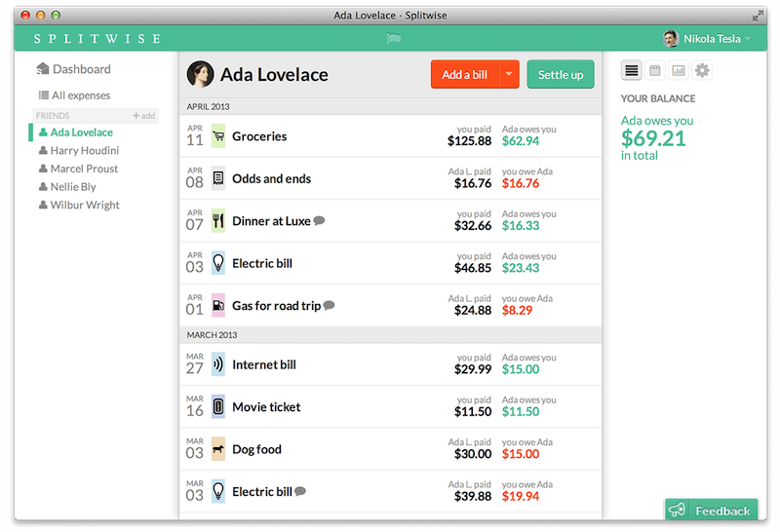Click Ada Lovelace's profile portrait

(200, 75)
